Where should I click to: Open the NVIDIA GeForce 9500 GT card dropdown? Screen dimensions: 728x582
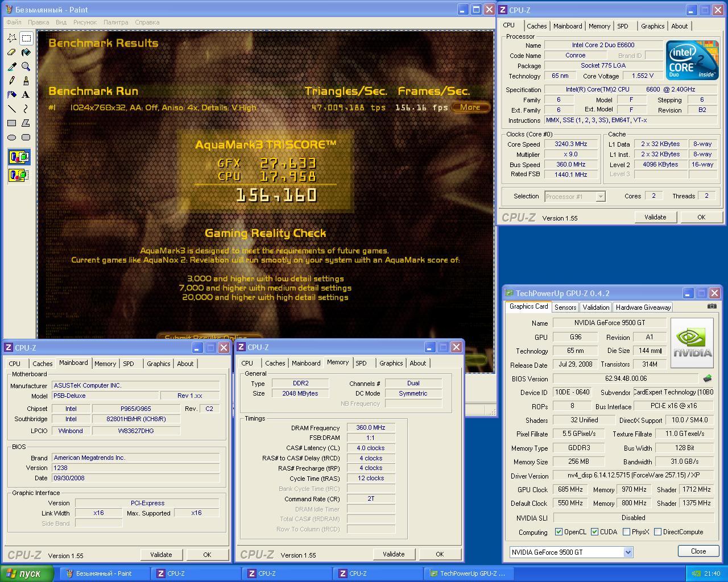click(628, 552)
